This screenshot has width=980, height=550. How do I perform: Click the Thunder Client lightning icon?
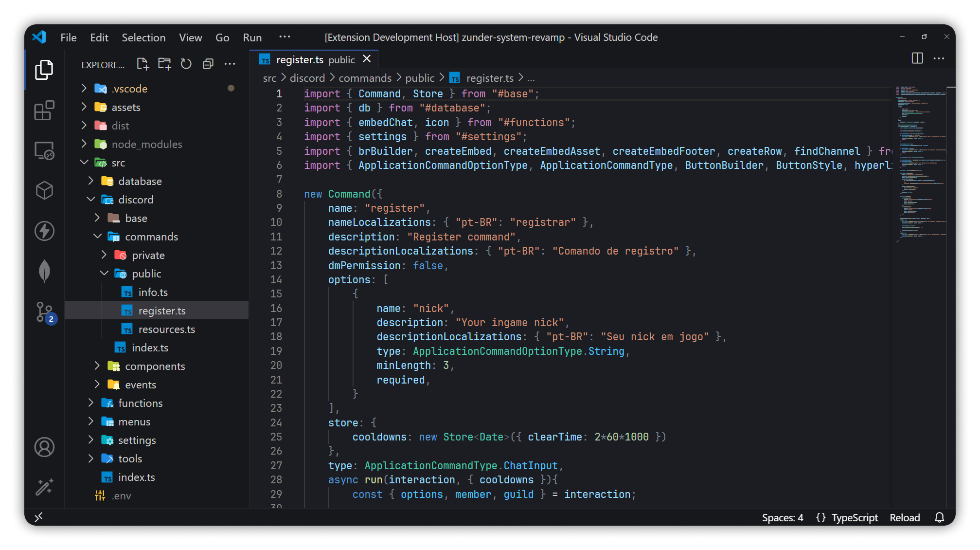(x=44, y=231)
